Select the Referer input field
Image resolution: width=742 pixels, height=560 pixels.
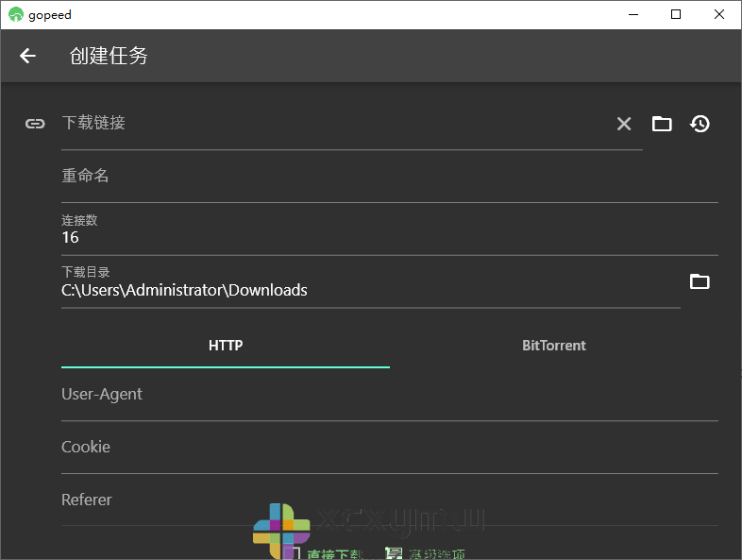pos(390,501)
